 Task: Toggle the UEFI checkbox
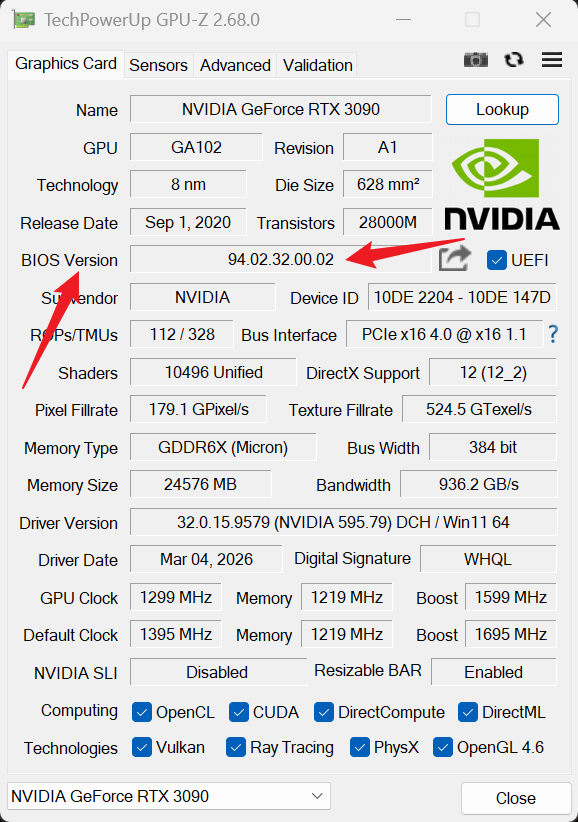tap(496, 260)
